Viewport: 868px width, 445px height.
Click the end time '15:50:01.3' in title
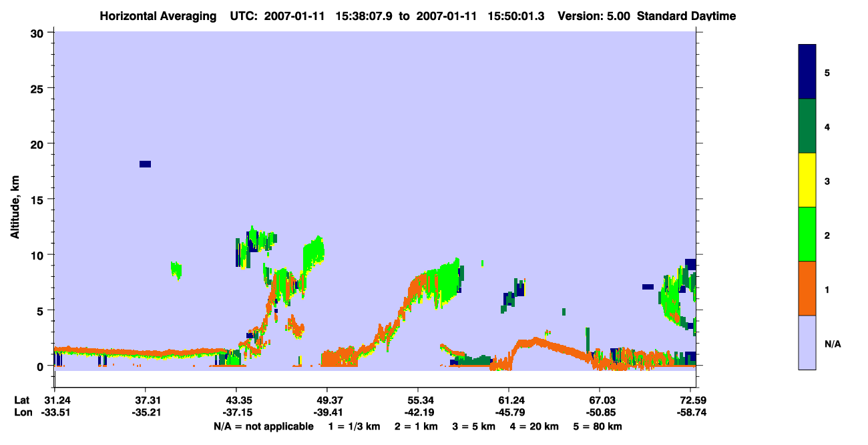click(x=517, y=15)
